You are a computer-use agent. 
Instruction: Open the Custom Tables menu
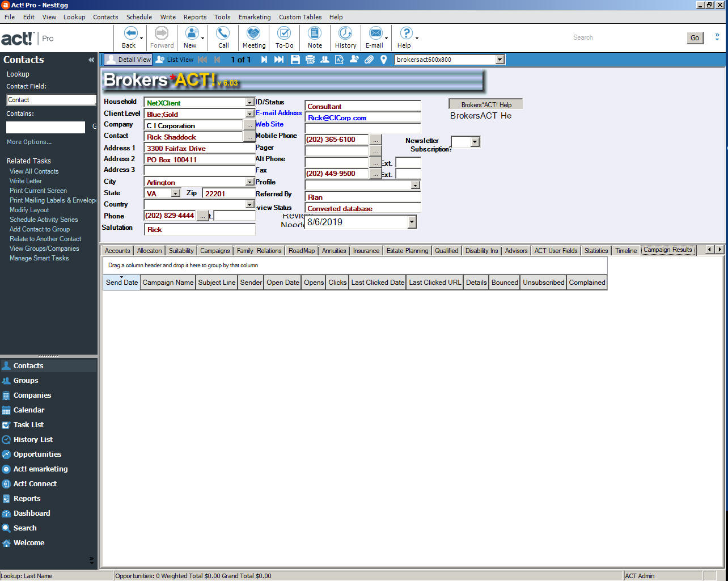pyautogui.click(x=300, y=17)
